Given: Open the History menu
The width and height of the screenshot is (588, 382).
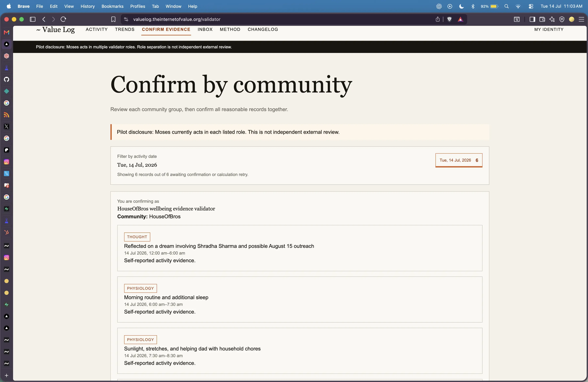Looking at the screenshot, I should [87, 6].
